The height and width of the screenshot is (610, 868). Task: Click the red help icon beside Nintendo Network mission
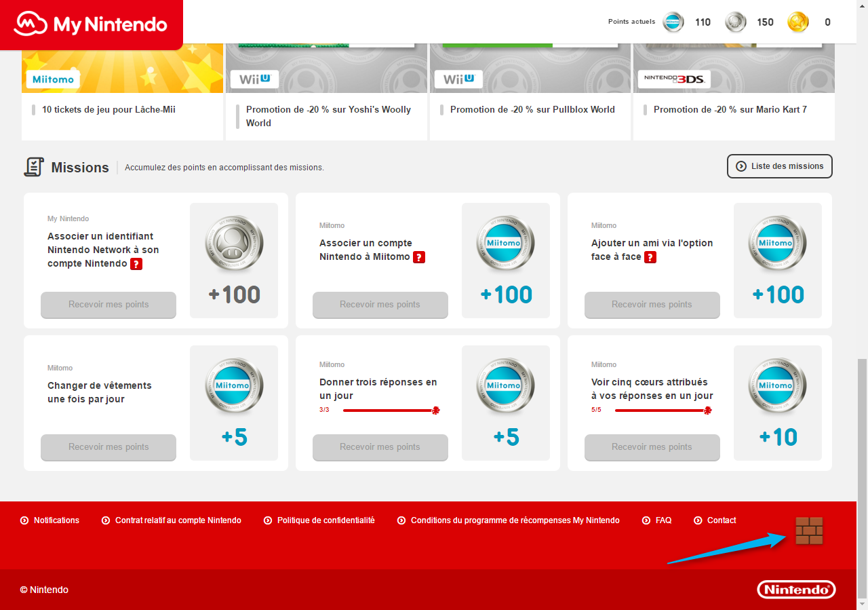pos(136,264)
